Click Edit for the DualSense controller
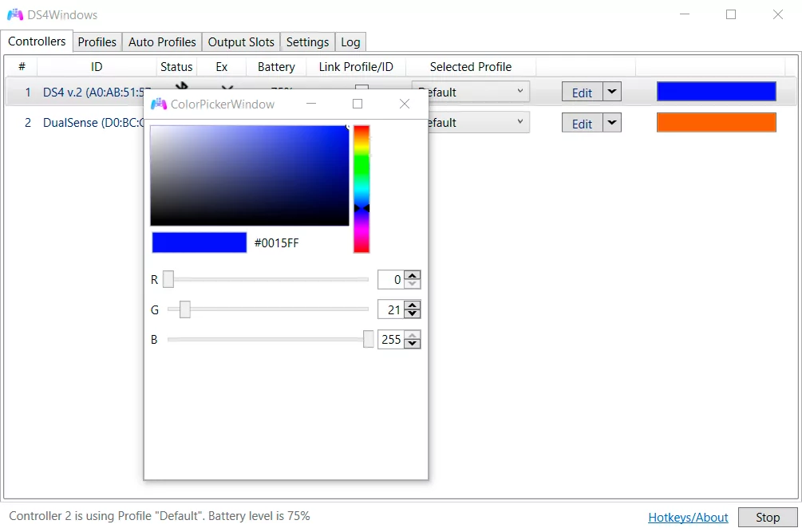This screenshot has width=802, height=532. 582,124
